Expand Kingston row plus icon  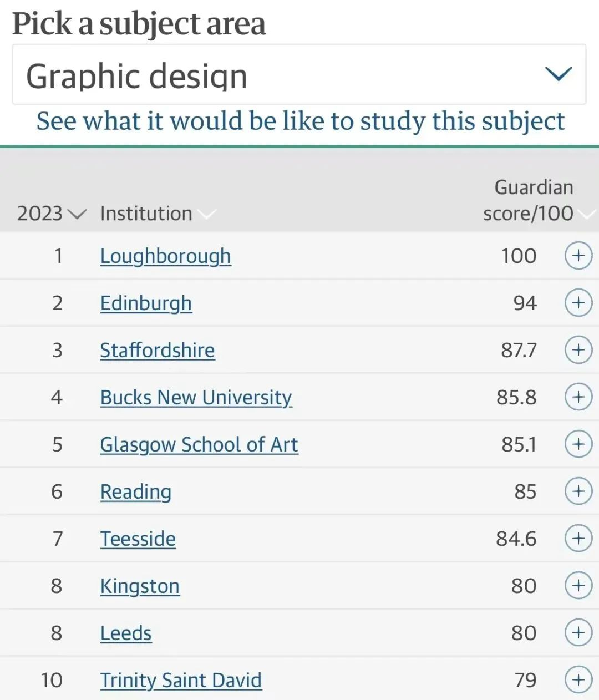[x=578, y=586]
